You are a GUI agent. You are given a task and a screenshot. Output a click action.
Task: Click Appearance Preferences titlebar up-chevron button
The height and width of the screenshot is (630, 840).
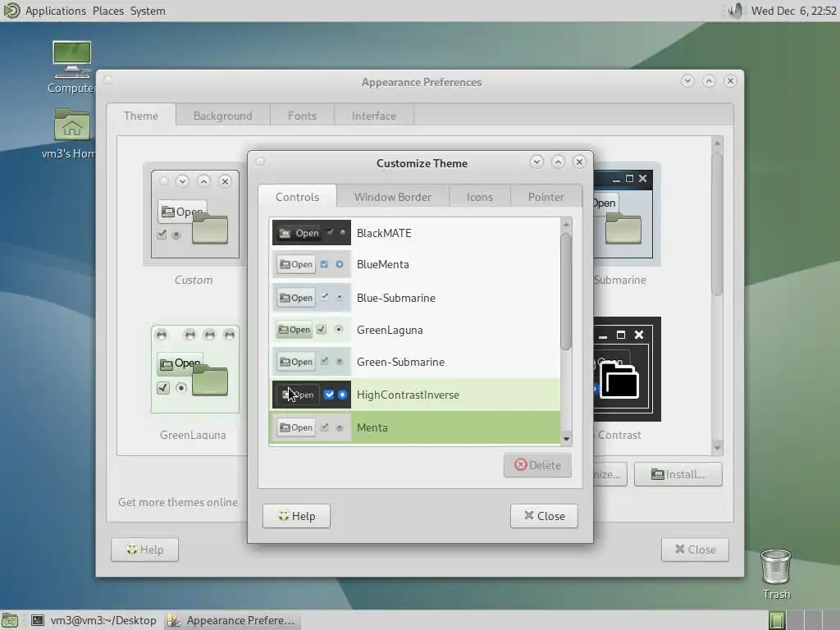pos(709,81)
